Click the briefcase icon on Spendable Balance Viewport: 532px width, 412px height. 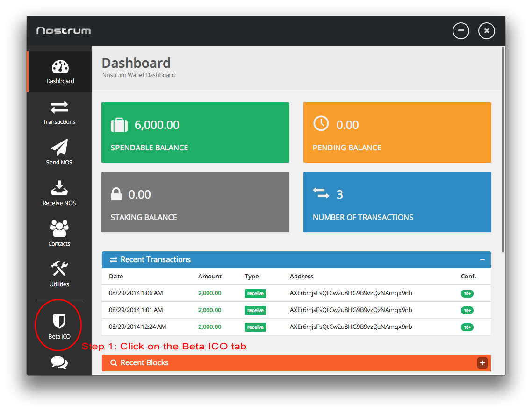(119, 125)
